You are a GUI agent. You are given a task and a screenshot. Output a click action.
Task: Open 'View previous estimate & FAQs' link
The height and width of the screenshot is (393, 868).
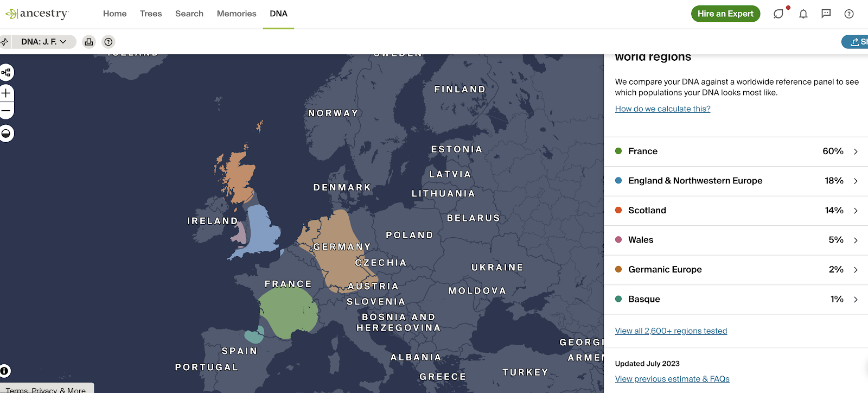(x=672, y=379)
